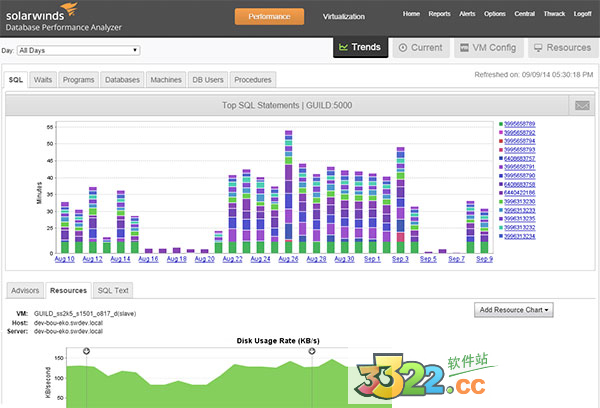Open the Day dropdown showing All Days
The height and width of the screenshot is (408, 600).
[78, 50]
